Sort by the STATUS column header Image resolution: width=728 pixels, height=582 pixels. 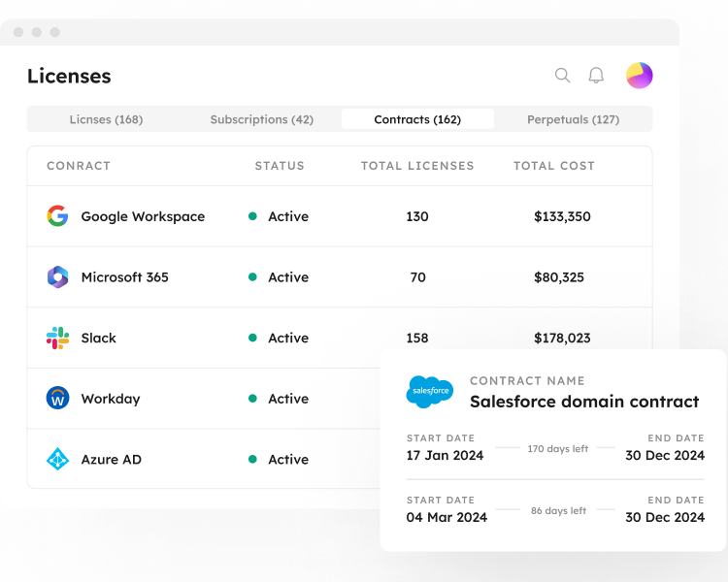pos(280,166)
